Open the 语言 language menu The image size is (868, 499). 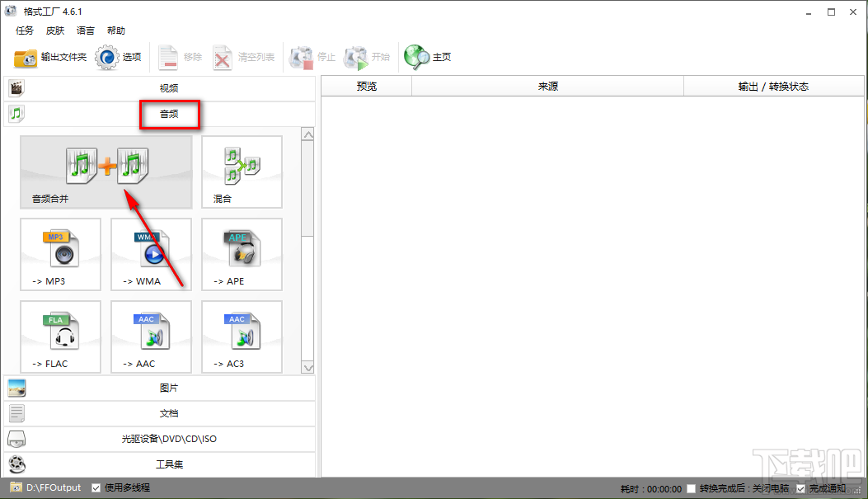pyautogui.click(x=85, y=31)
